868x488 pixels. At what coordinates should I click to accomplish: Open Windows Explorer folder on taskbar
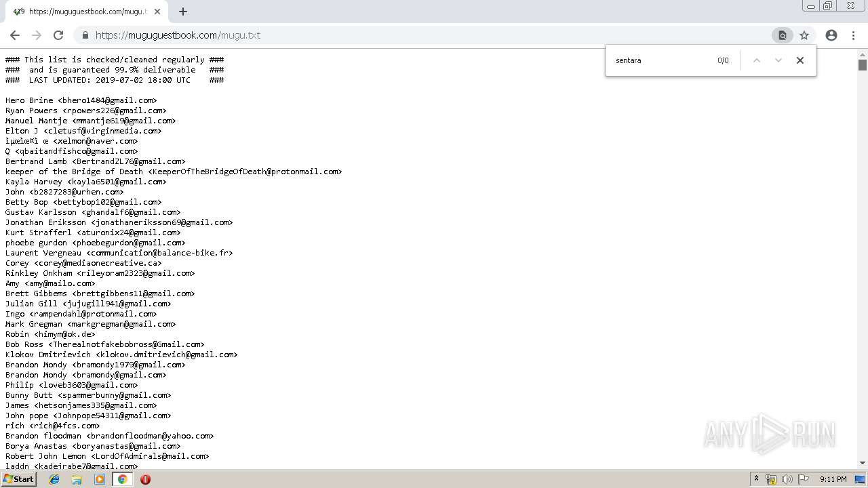coord(77,479)
